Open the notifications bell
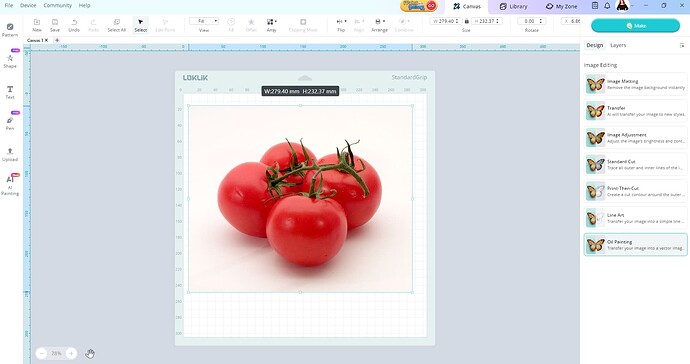690x364 pixels. (607, 6)
